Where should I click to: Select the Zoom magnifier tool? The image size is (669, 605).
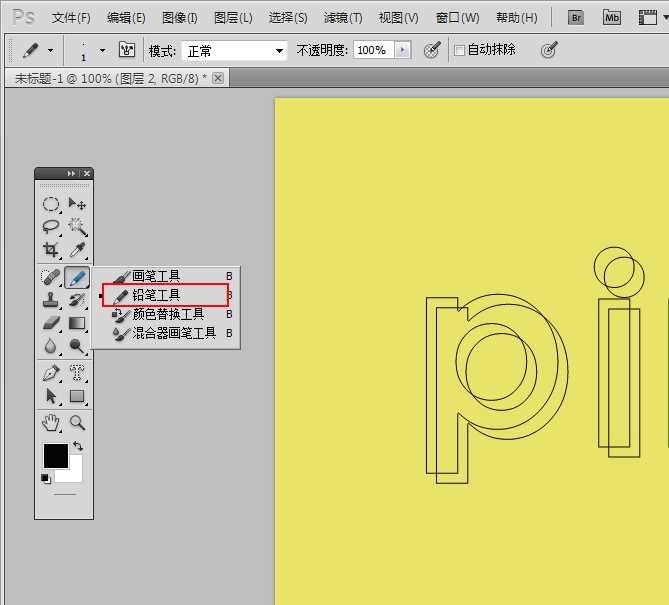(x=77, y=423)
